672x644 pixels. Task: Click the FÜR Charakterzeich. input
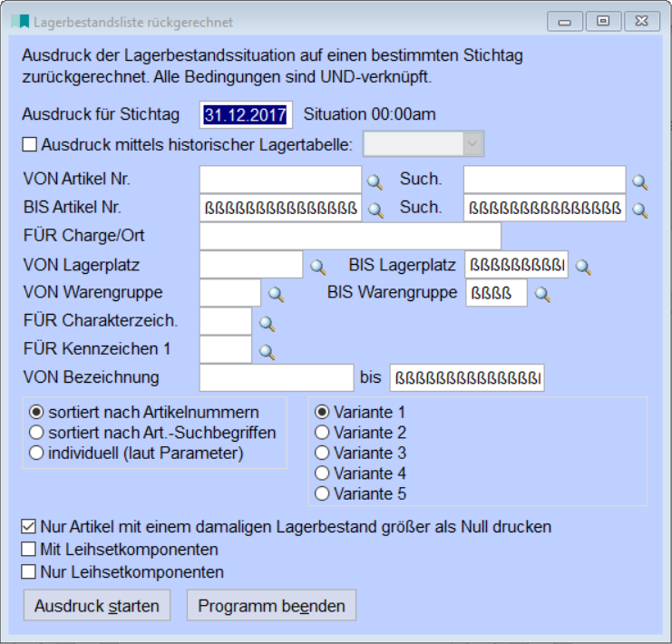(x=226, y=321)
